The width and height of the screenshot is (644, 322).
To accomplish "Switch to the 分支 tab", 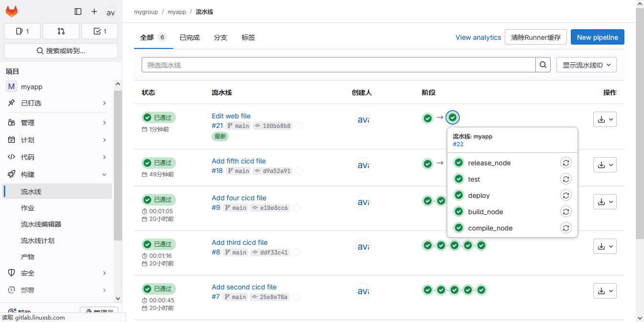I will 221,37.
